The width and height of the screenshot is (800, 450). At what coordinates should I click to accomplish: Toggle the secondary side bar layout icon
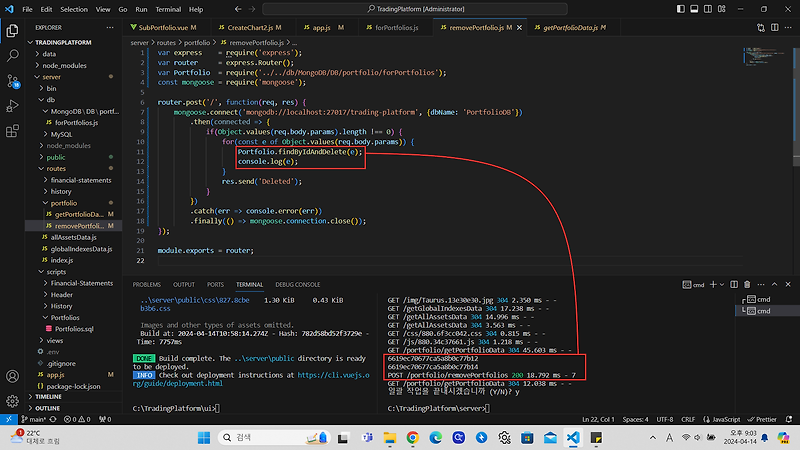pos(708,9)
